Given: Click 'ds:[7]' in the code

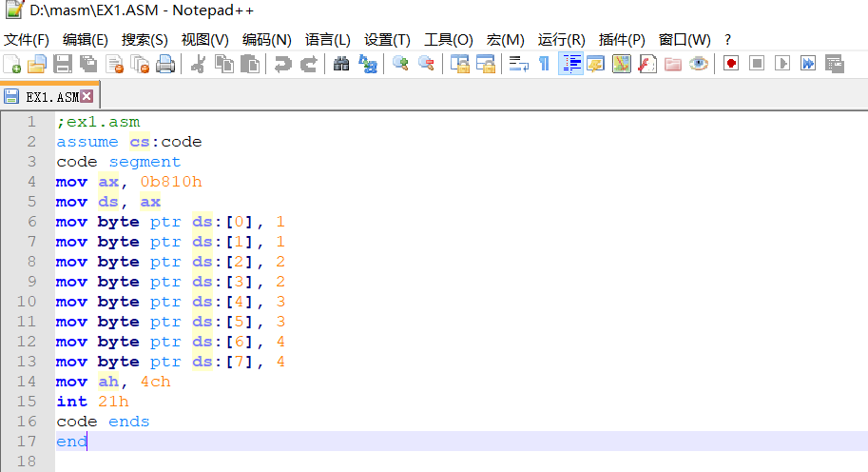Looking at the screenshot, I should [222, 362].
